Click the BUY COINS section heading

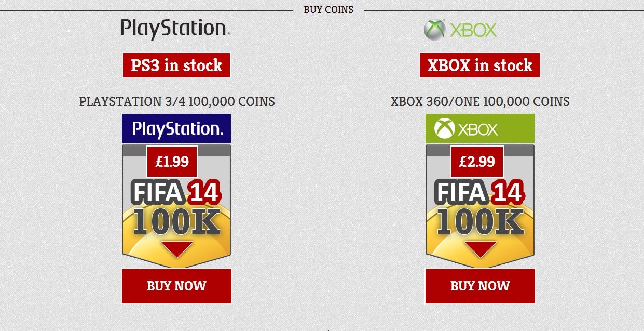(x=328, y=9)
